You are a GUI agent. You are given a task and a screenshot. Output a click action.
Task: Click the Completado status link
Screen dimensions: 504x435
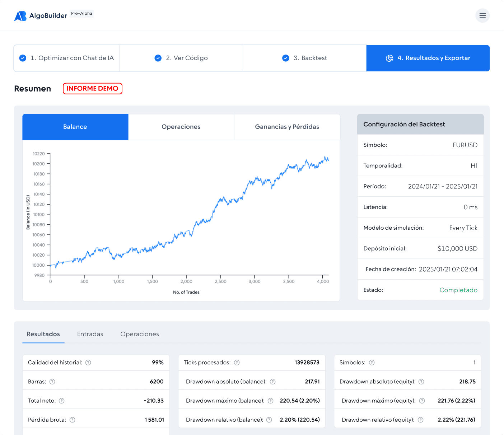pyautogui.click(x=458, y=290)
